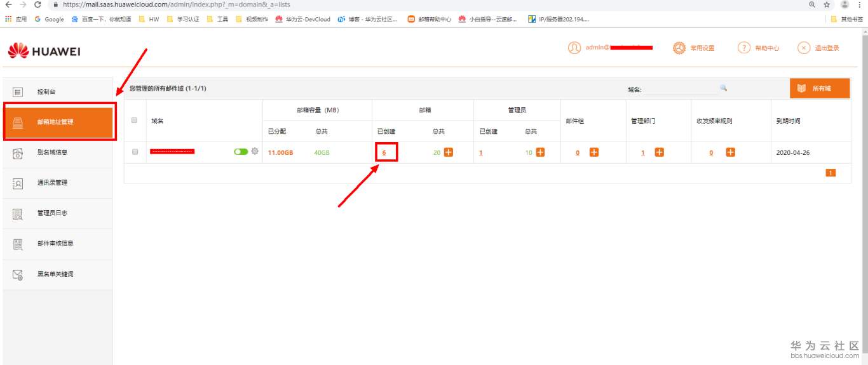Open the Chrome three-dot menu
The height and width of the screenshot is (365, 868).
pos(860,4)
